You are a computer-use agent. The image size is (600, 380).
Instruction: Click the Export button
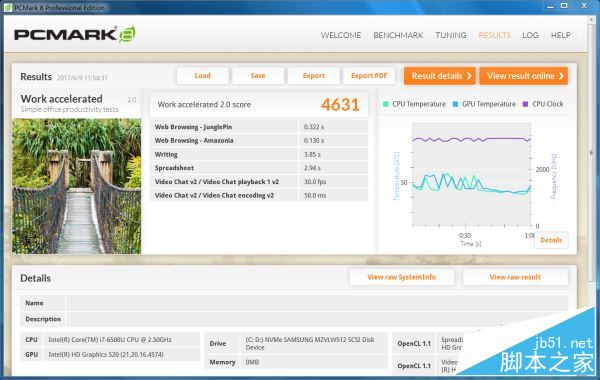[313, 76]
